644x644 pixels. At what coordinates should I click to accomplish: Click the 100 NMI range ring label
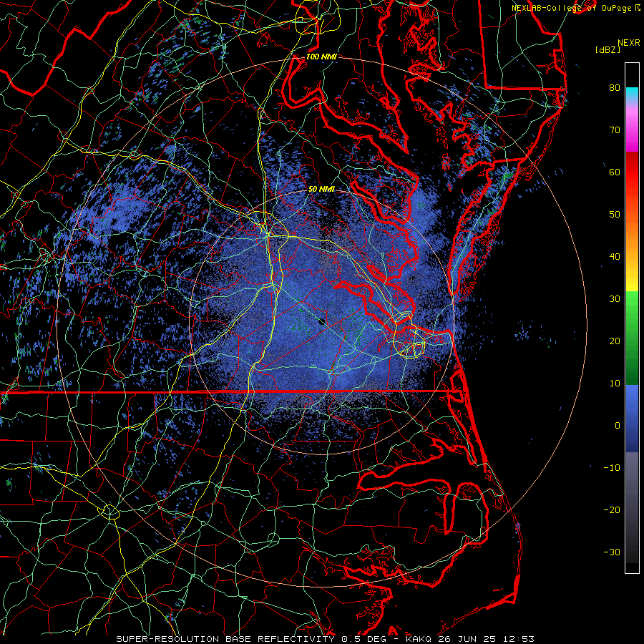point(321,57)
